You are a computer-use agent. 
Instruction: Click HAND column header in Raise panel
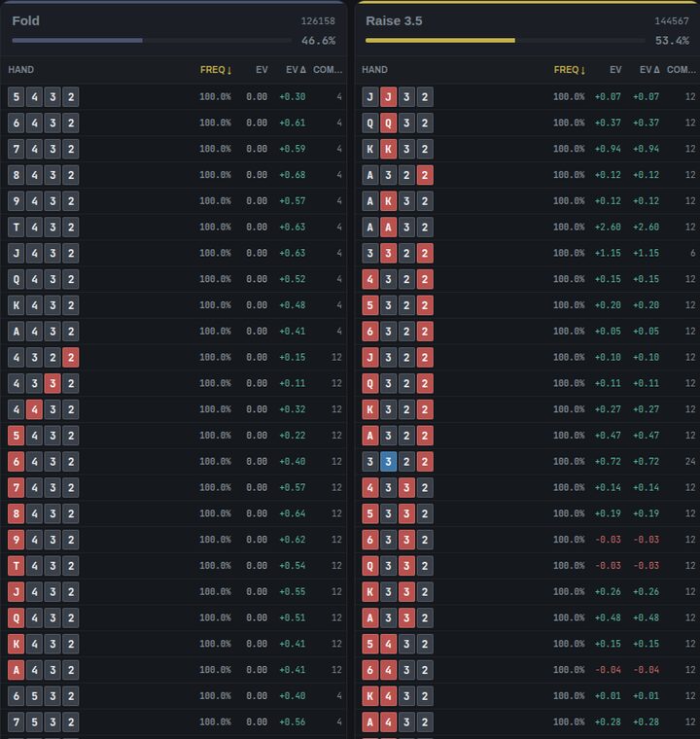coord(374,70)
